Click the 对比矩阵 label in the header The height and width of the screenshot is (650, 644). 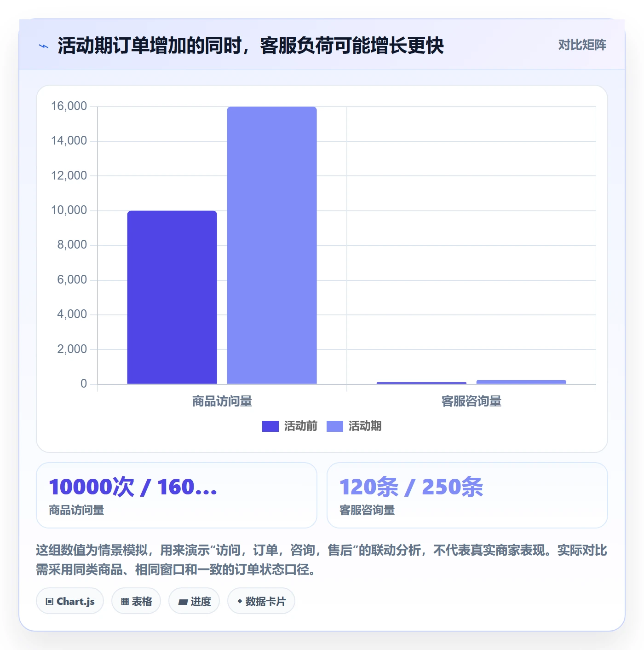(x=582, y=45)
